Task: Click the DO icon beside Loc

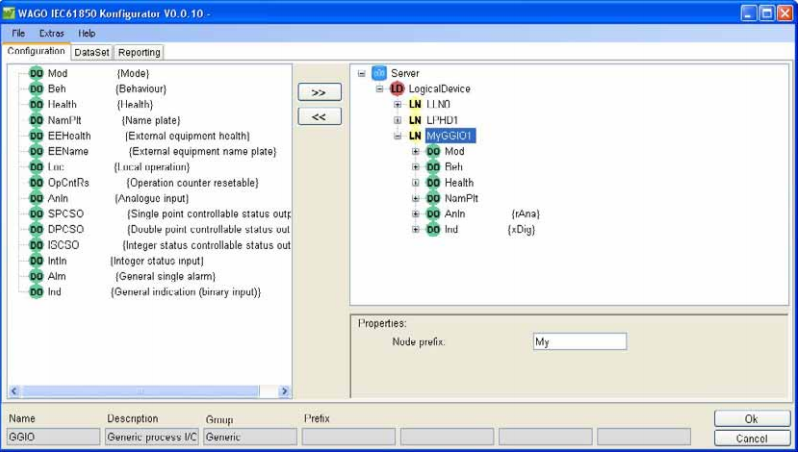Action: pos(36,167)
